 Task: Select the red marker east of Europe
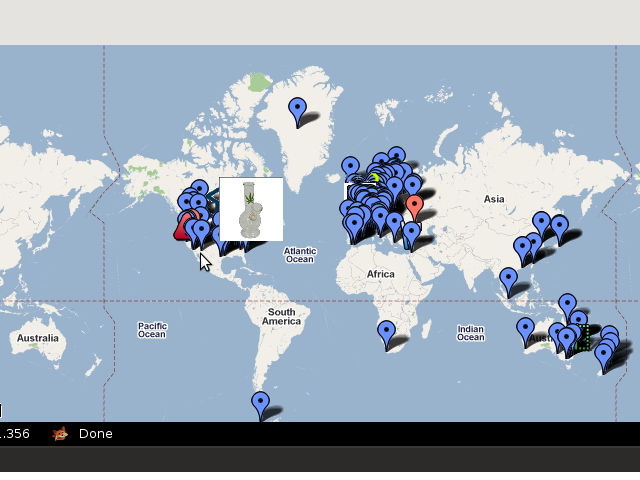point(414,206)
